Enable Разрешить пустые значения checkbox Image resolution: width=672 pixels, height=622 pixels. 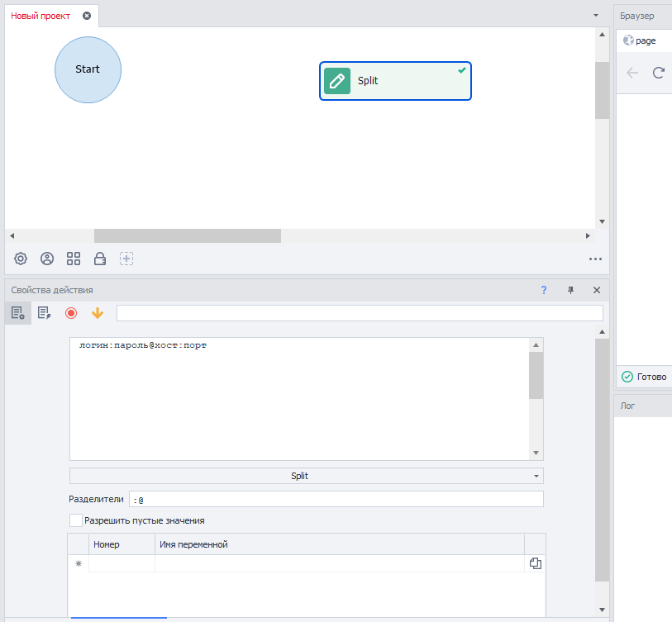(x=76, y=520)
